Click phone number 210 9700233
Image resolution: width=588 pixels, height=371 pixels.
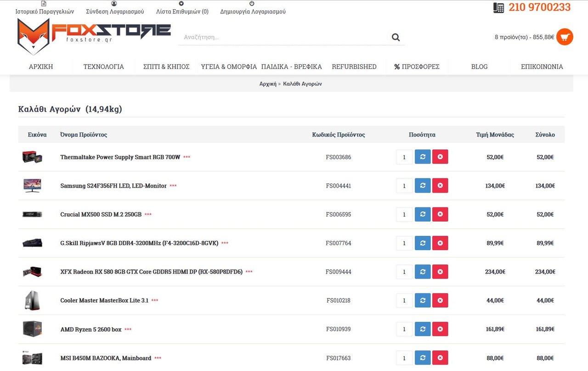coord(540,7)
